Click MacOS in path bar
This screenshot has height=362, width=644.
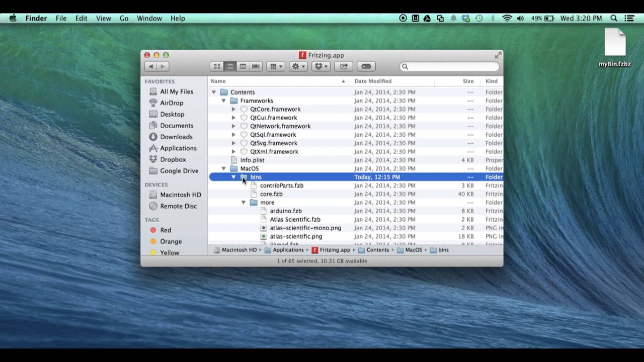point(410,250)
